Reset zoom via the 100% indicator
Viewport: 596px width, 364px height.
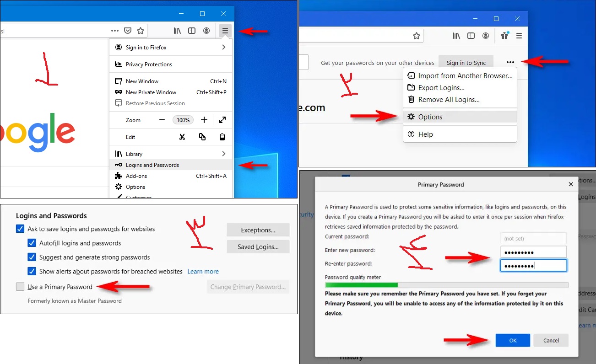(183, 120)
